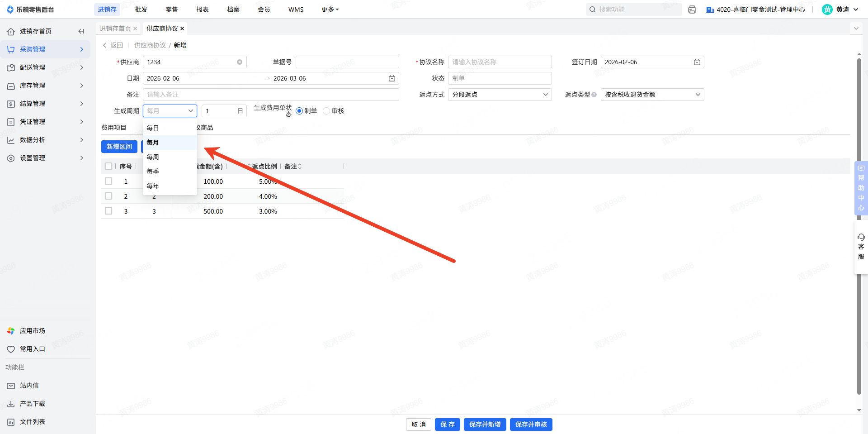This screenshot has width=868, height=434.
Task: Click the user avatar 黄
Action: click(827, 10)
